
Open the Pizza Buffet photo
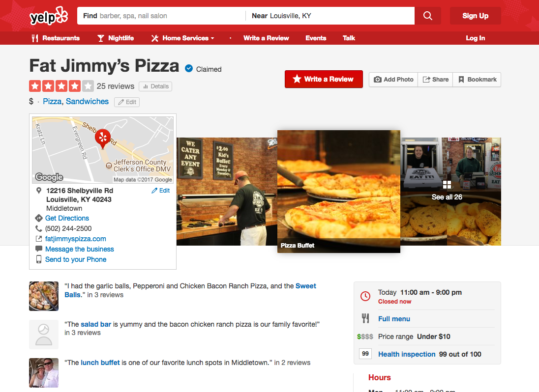338,192
